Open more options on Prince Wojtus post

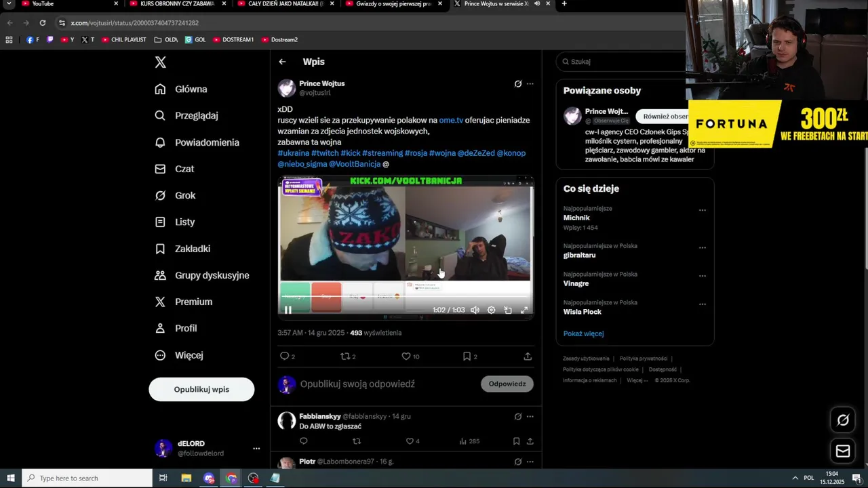pyautogui.click(x=530, y=84)
